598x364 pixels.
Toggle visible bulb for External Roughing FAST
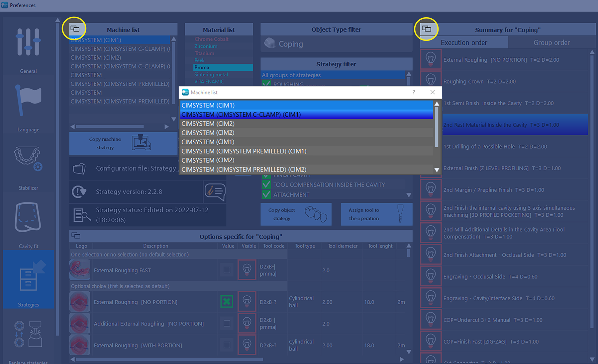point(247,270)
